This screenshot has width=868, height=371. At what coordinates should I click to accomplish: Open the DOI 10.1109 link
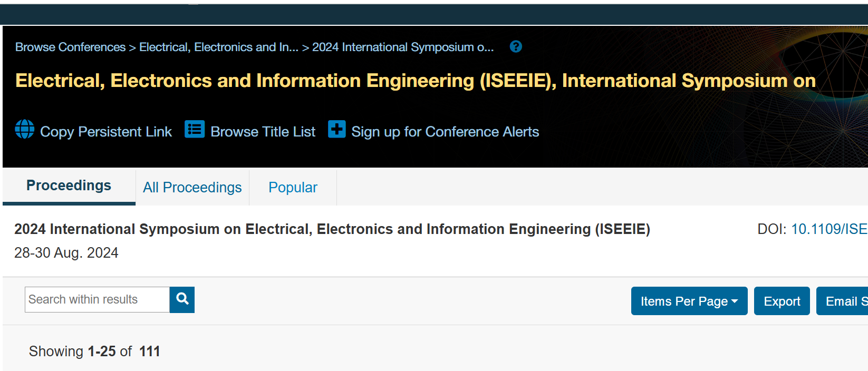click(829, 229)
